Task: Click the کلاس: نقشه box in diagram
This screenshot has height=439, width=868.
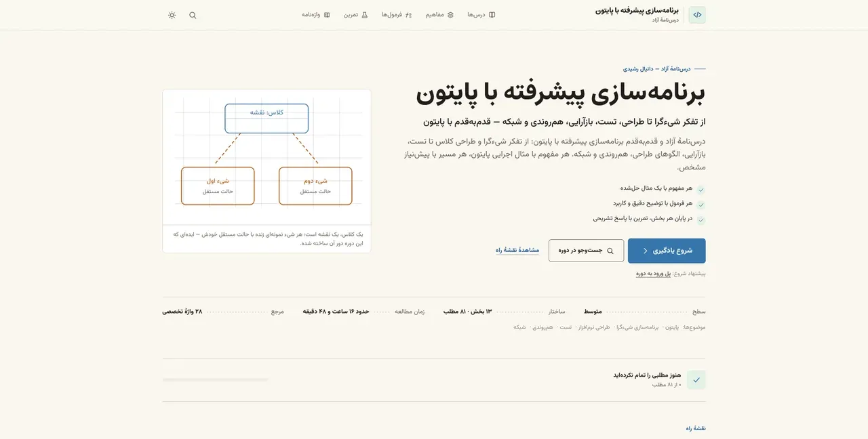Action: 267,119
